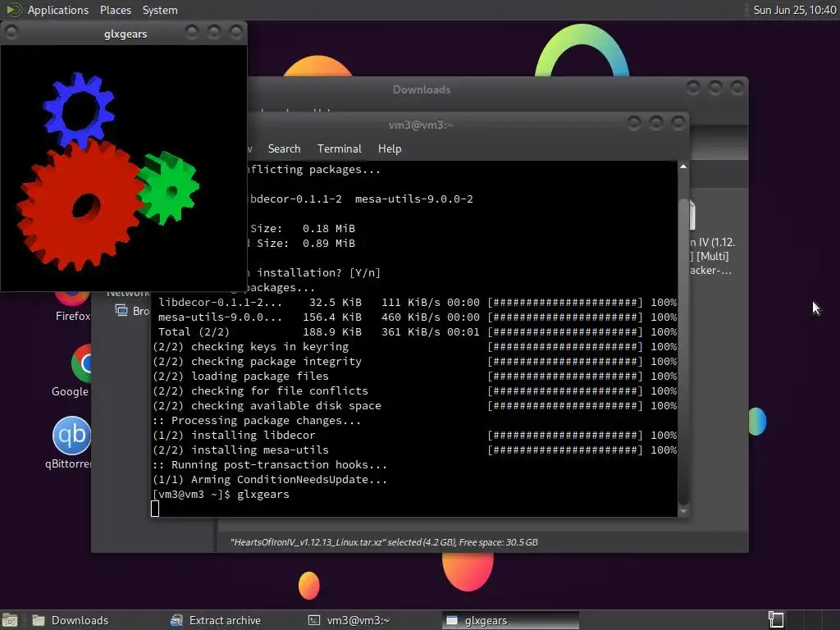Click the terminal scrollbar up arrow
This screenshot has width=840, height=630.
click(x=683, y=167)
